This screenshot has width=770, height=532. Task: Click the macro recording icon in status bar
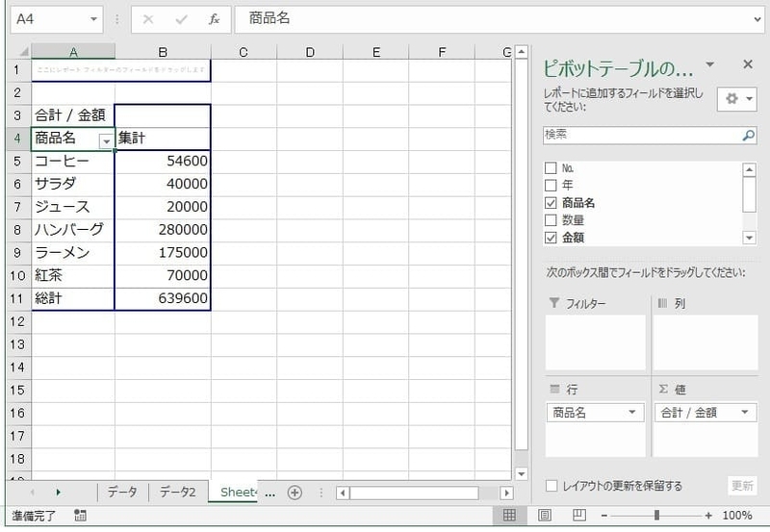pyautogui.click(x=80, y=516)
